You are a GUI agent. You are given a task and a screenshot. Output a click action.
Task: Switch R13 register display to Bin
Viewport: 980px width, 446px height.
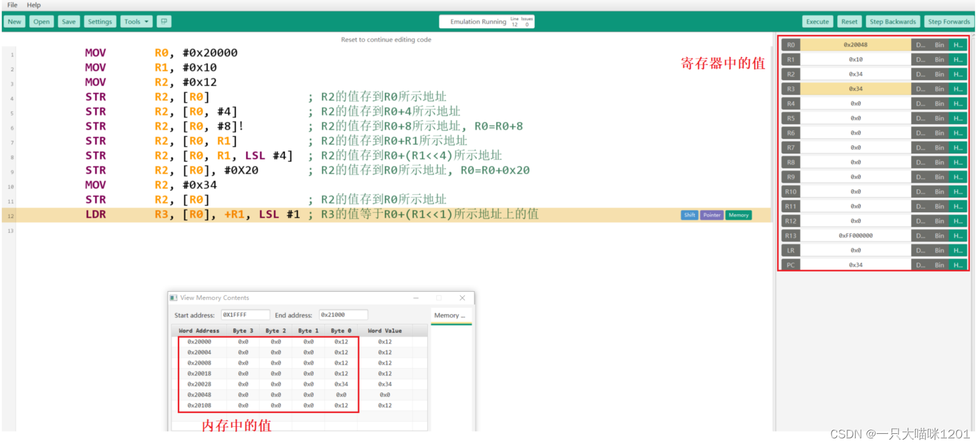(x=939, y=236)
